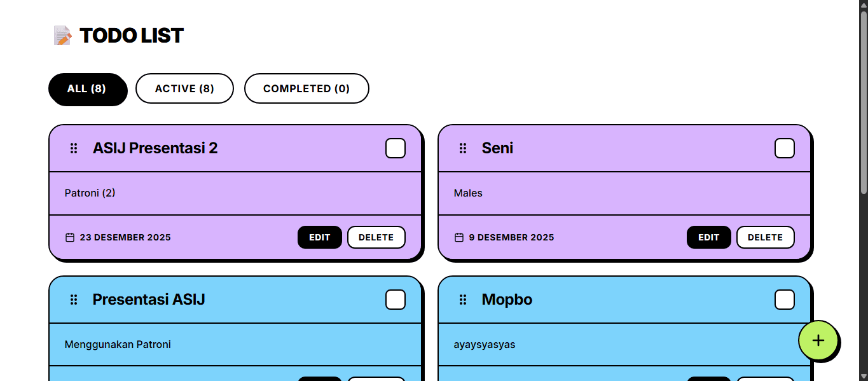Screen dimensions: 868x381
Task: Click calendar icon next to 9 Desember 2025
Action: 459,237
